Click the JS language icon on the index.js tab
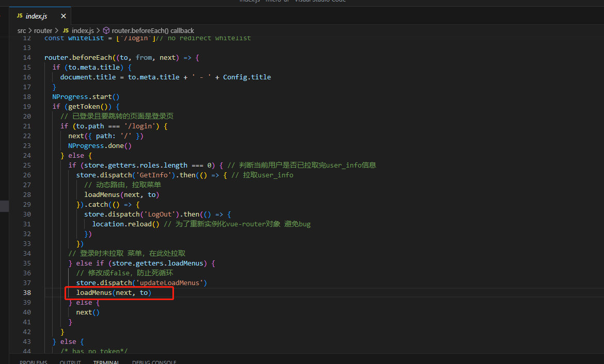Viewport: 604px width, 364px height. [x=20, y=15]
